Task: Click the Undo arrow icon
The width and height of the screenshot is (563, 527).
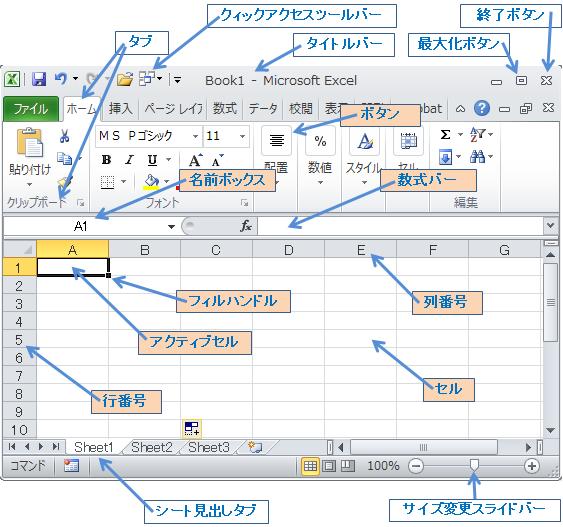Action: (61, 78)
